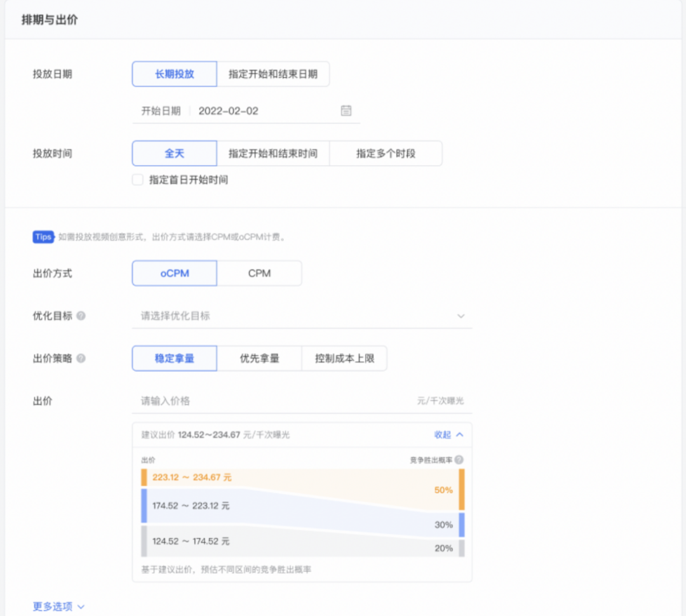
Task: Open the 优化目标 dropdown
Action: [x=302, y=316]
